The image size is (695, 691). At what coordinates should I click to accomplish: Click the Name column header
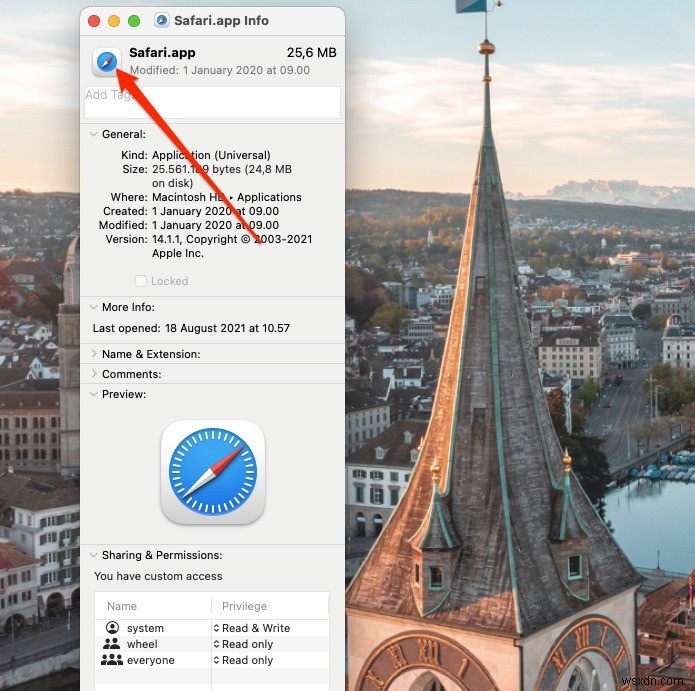click(122, 606)
